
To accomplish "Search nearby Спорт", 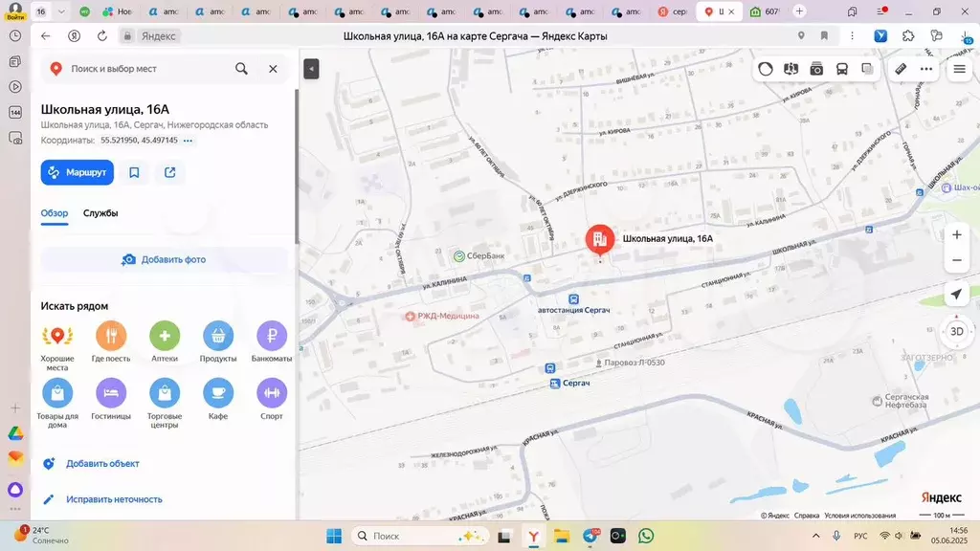I will point(272,399).
